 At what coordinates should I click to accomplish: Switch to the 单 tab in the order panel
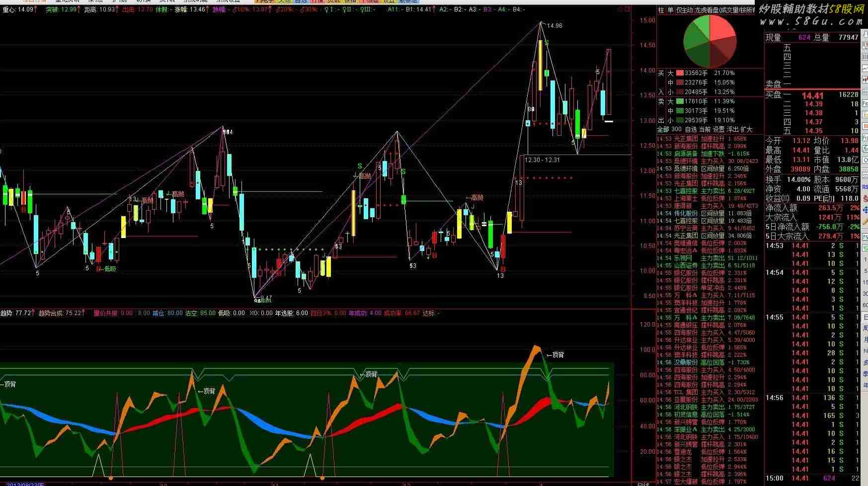[670, 10]
